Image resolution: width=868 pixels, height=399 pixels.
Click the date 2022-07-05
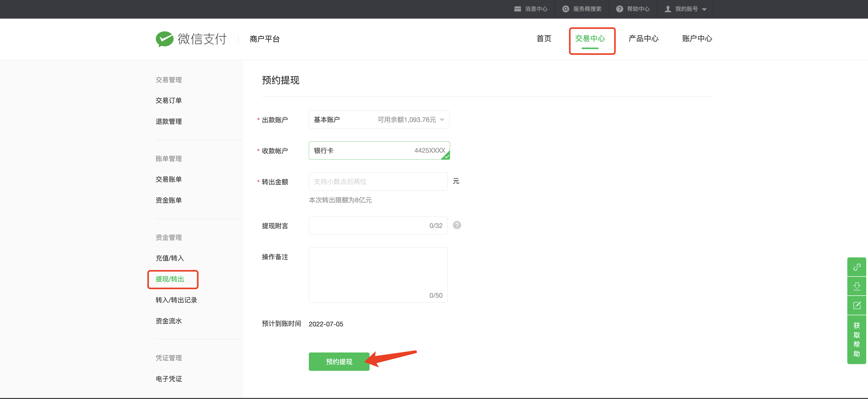pos(326,324)
